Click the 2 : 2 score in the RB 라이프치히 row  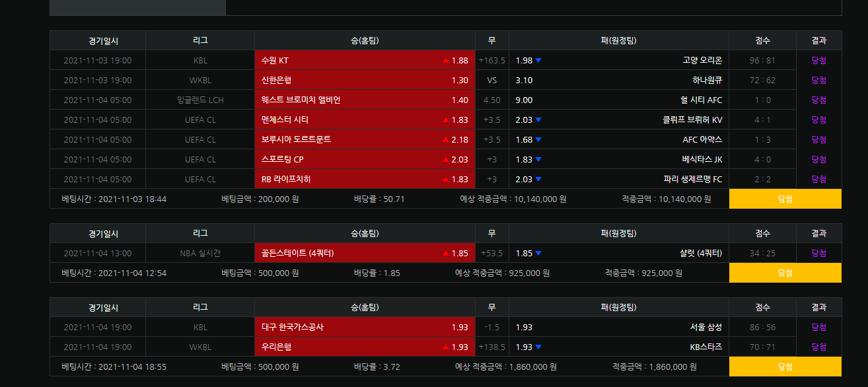[x=762, y=179]
